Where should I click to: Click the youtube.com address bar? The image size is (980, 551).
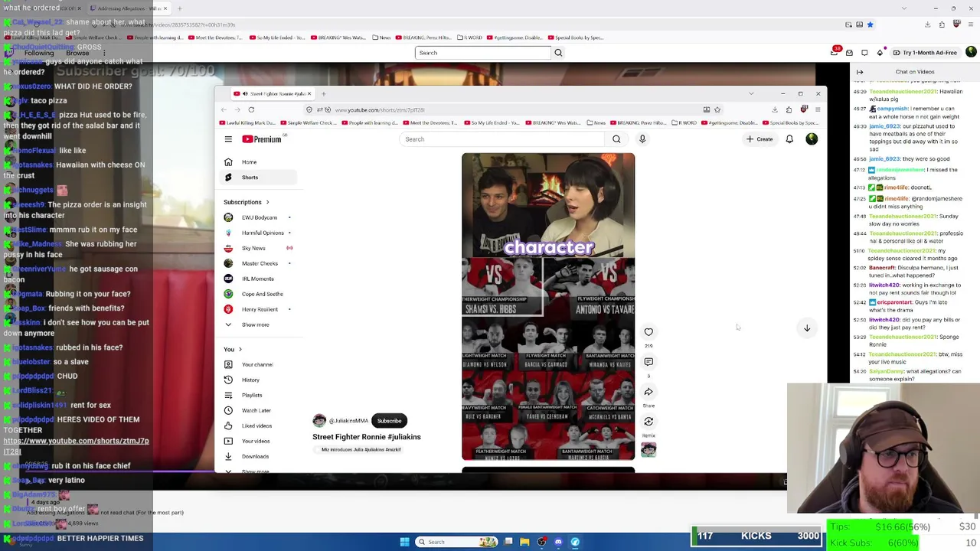513,109
